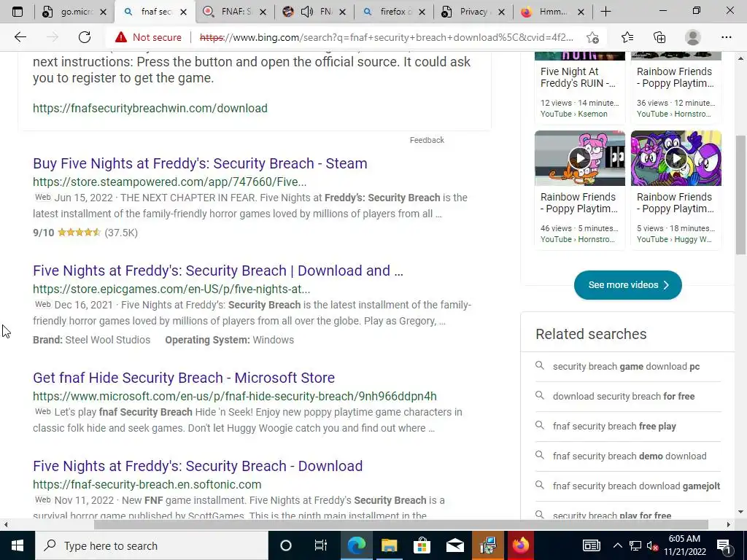Click the taskbar search box
This screenshot has width=747, height=560.
tap(152, 545)
